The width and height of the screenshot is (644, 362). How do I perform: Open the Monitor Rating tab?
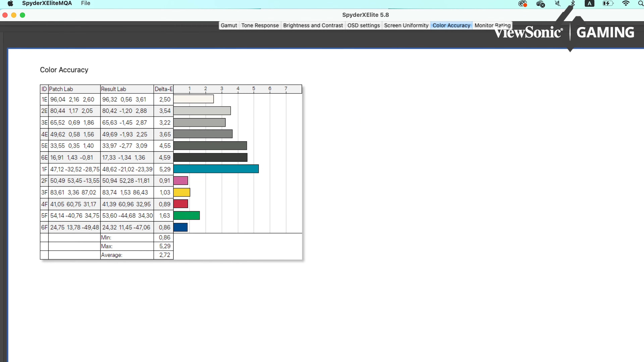[x=492, y=25]
